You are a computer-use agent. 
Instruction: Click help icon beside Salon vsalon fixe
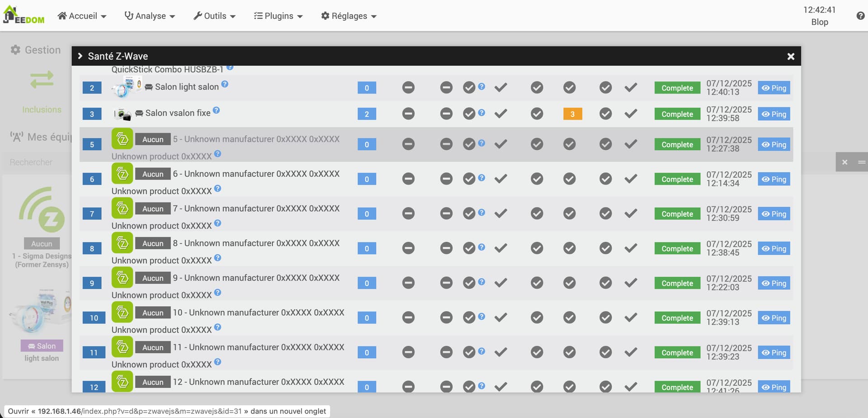217,110
